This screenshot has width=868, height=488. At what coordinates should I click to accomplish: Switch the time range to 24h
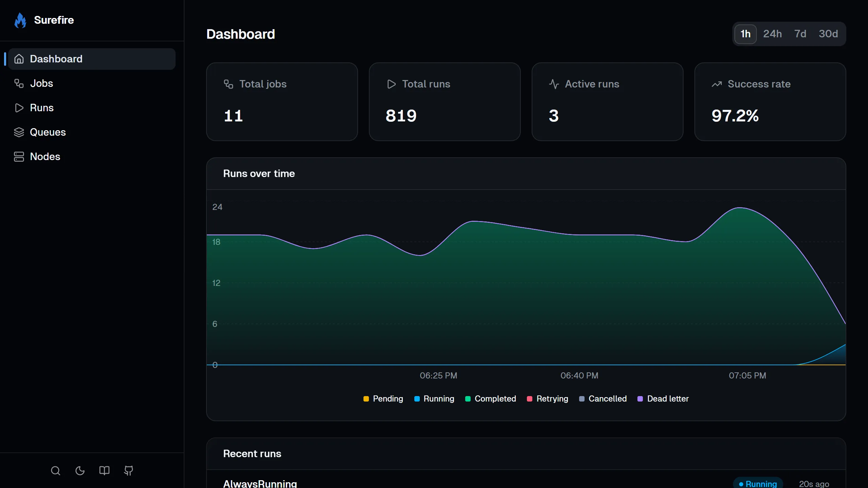pos(772,34)
